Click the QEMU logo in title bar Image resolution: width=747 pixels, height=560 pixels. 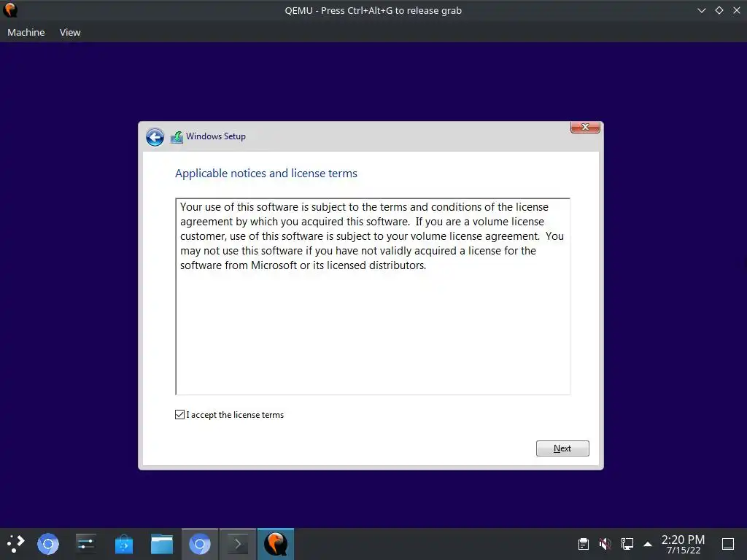tap(10, 10)
